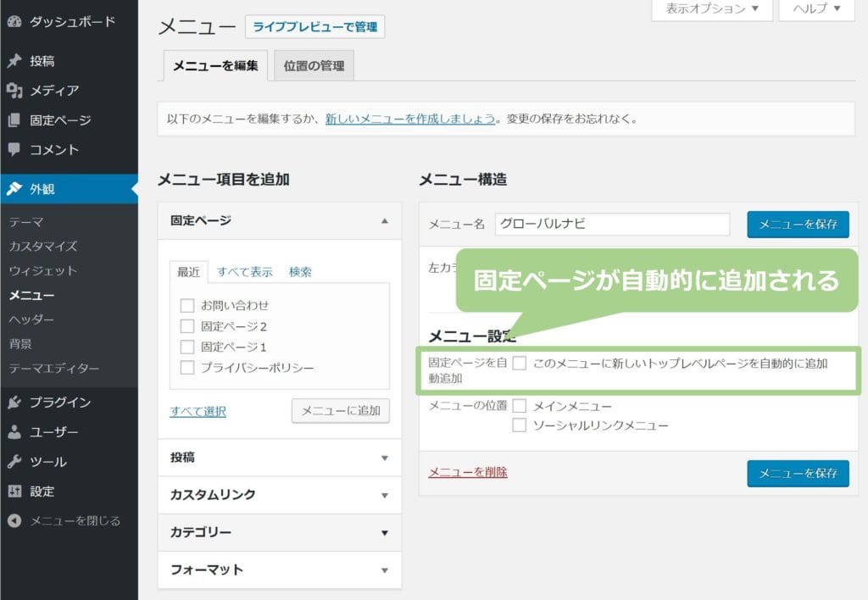Open Media via its sidebar icon
Image resolution: width=868 pixels, height=600 pixels.
(14, 91)
